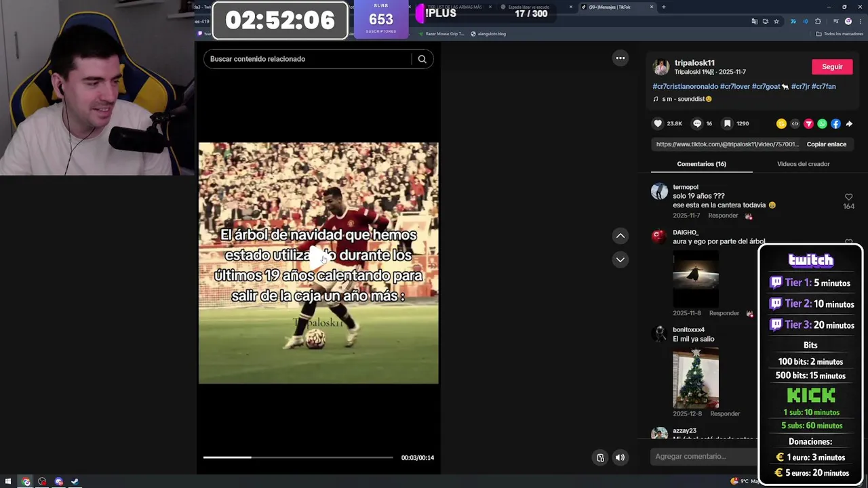Open the alangulotv.blog bookmark
This screenshot has height=488, width=868.
click(488, 34)
